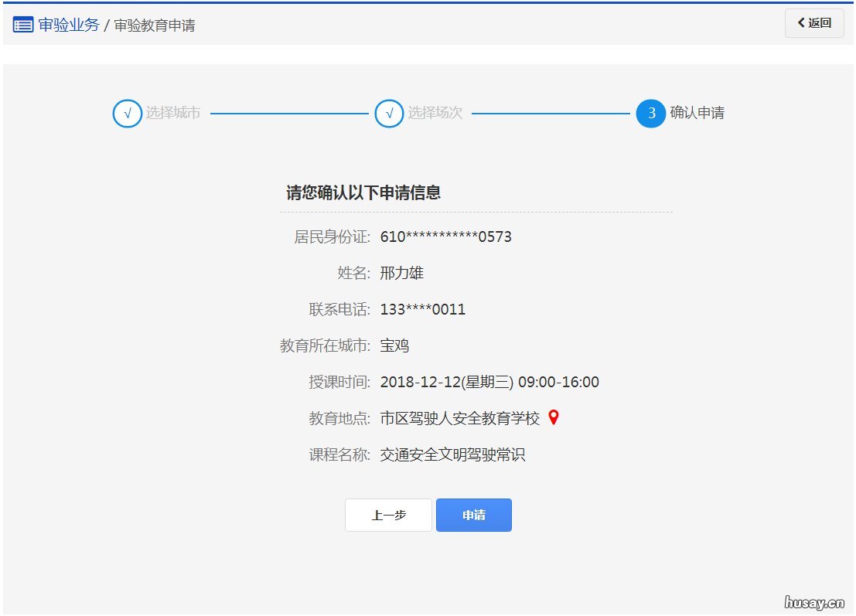Click the course name 交通安全文明驾驶常识
Viewport: 856px width, 616px height.
(452, 455)
